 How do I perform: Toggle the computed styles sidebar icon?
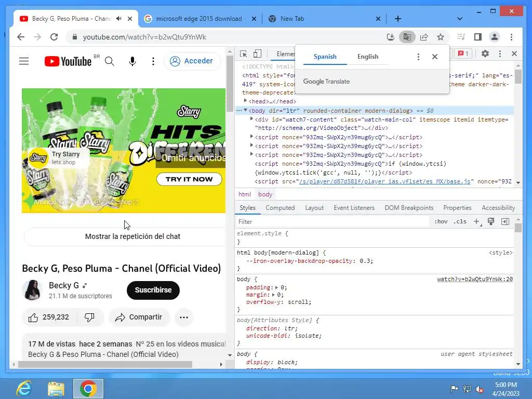pyautogui.click(x=505, y=221)
